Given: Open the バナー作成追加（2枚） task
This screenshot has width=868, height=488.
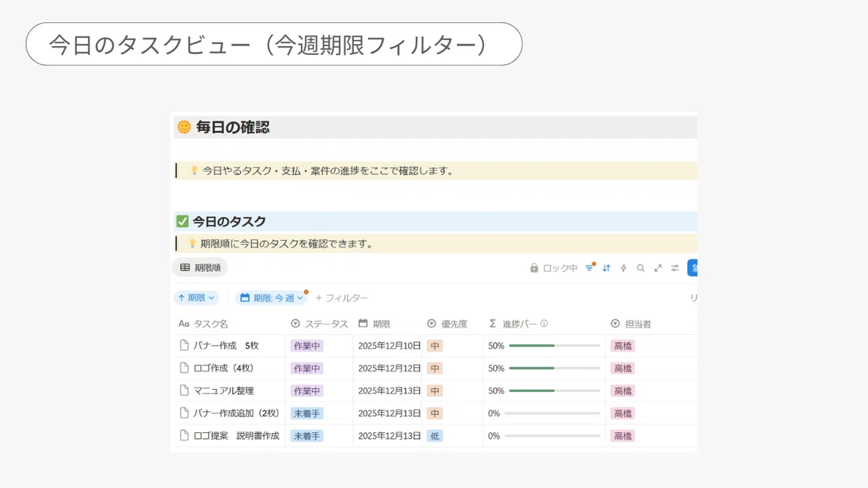Looking at the screenshot, I should (237, 414).
